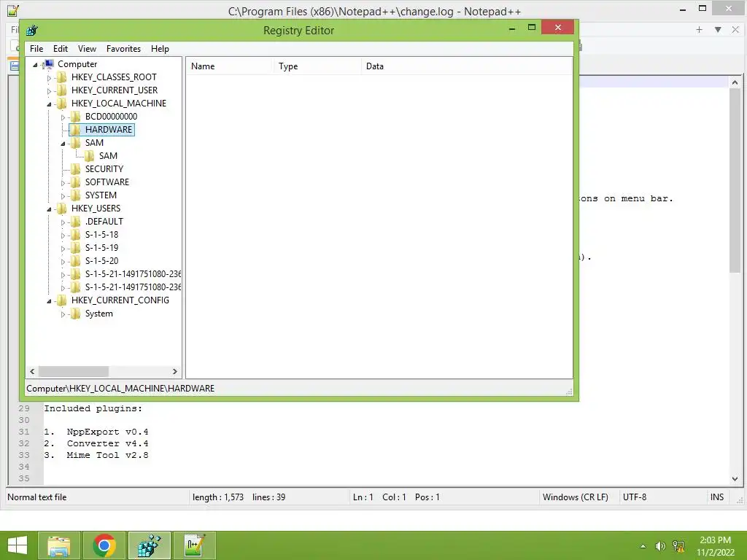Click Notepad++ vertical scrollbar up arrow
This screenshot has height=560, width=747.
[735, 82]
